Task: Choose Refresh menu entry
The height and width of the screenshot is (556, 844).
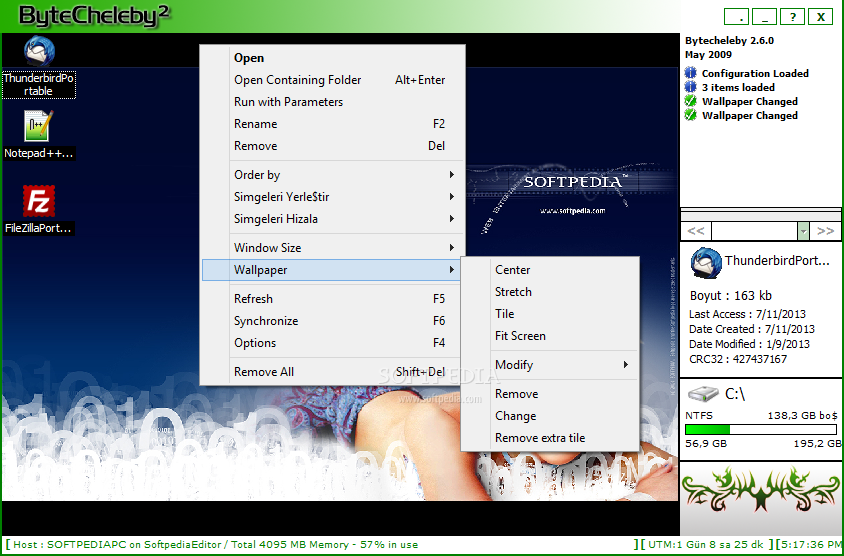Action: coord(332,299)
